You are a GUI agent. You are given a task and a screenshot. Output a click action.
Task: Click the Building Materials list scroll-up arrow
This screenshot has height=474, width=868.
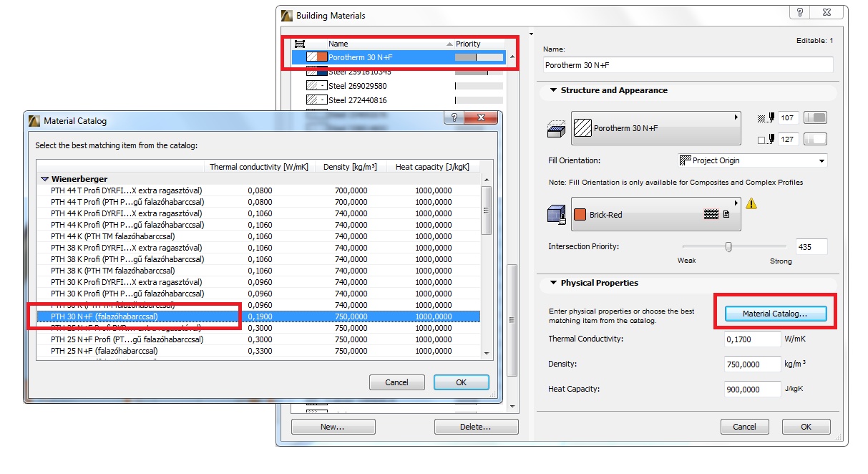tap(512, 57)
